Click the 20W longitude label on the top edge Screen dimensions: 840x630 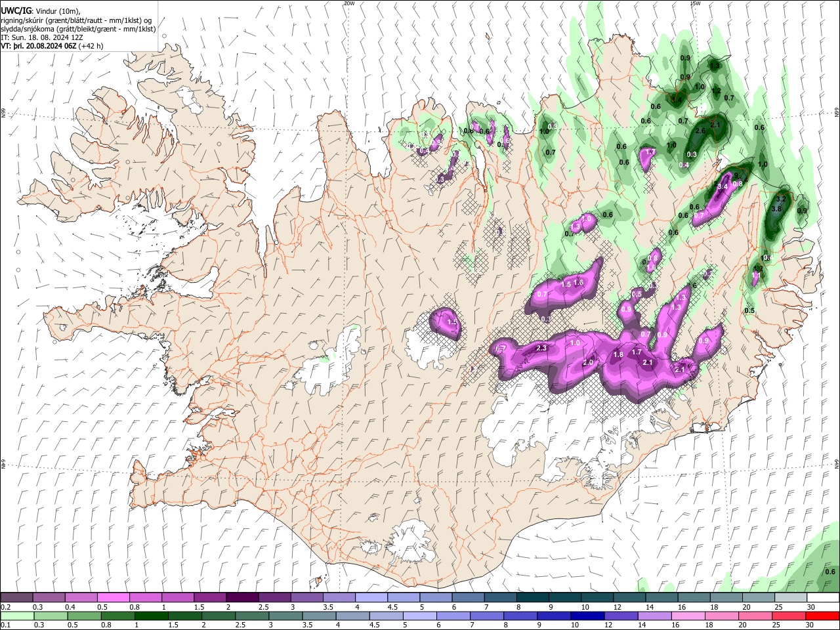349,3
